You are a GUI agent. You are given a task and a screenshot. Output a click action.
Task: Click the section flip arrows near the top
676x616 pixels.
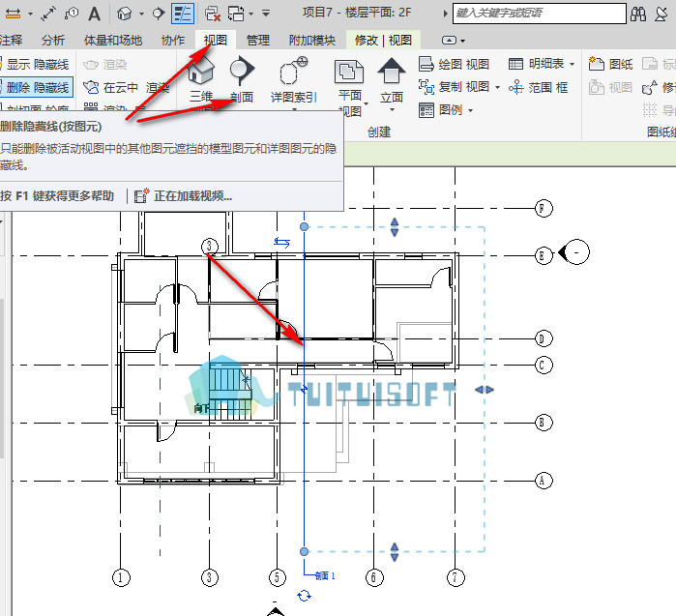click(282, 243)
